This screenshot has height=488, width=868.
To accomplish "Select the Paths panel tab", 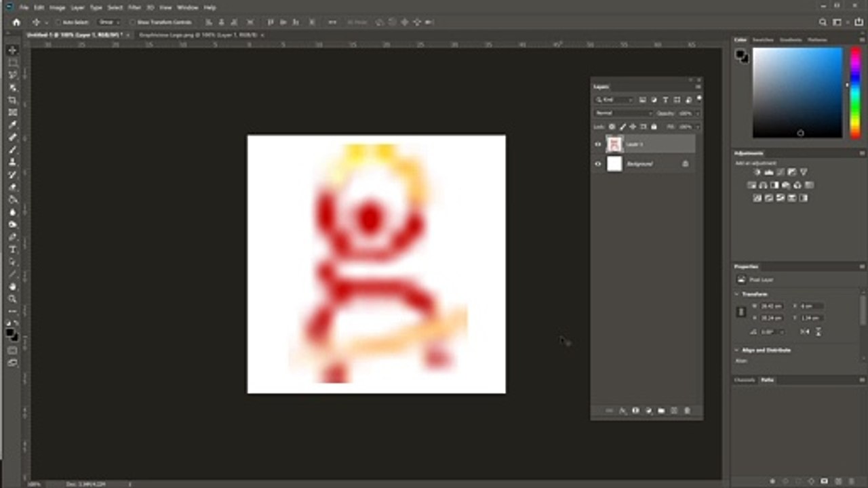I will [x=768, y=380].
